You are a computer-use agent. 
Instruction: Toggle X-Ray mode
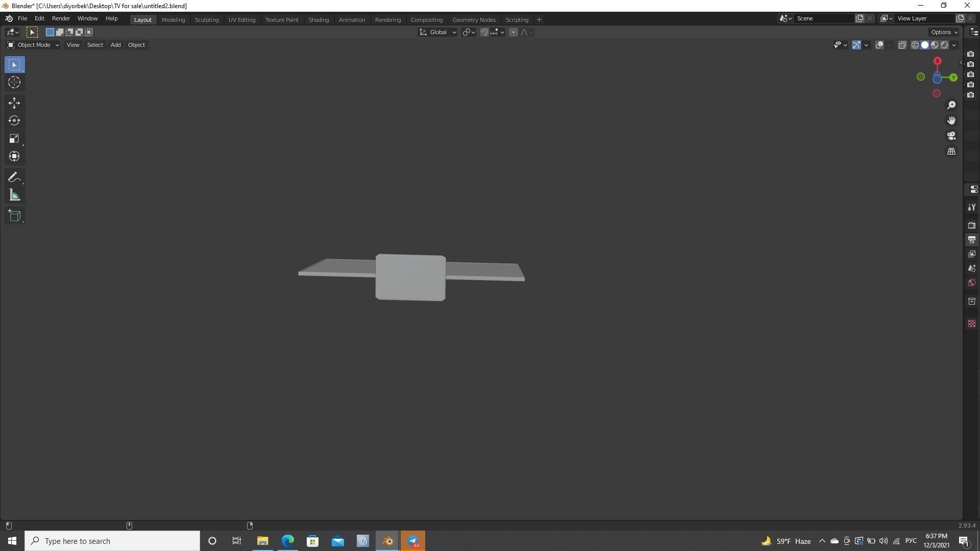tap(902, 45)
